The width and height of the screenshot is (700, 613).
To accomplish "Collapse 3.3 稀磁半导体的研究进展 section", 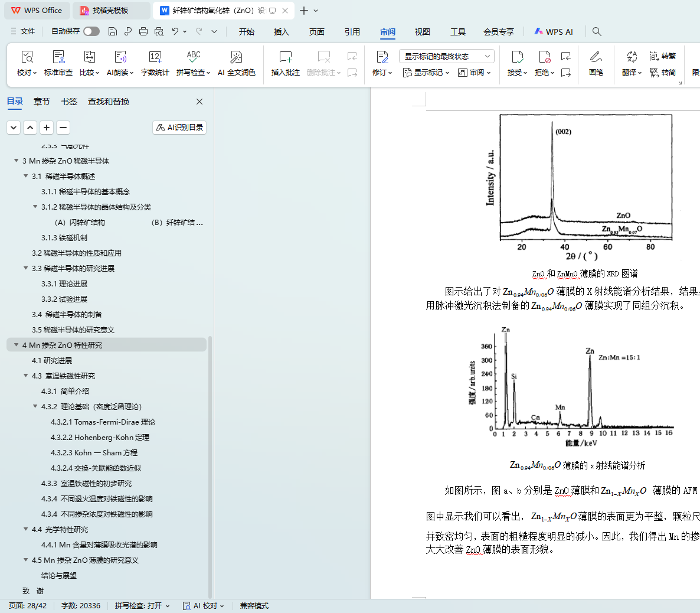I will coord(26,268).
